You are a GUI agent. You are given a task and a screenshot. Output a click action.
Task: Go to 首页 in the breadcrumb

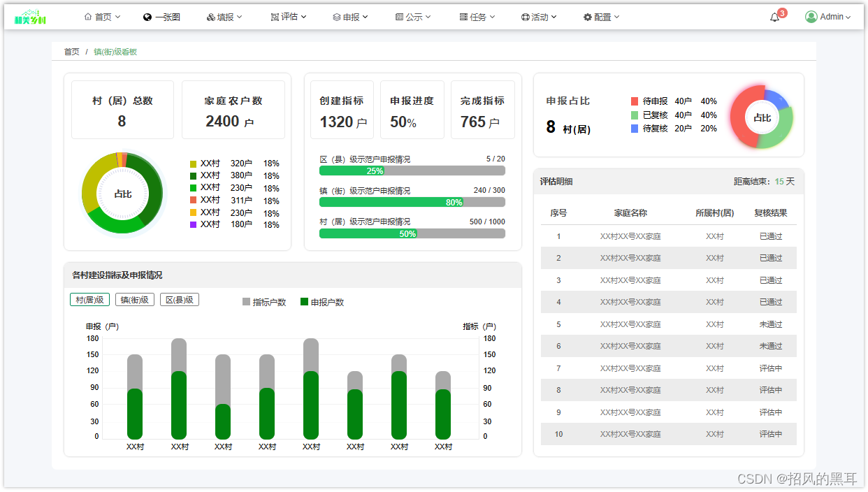(x=71, y=52)
